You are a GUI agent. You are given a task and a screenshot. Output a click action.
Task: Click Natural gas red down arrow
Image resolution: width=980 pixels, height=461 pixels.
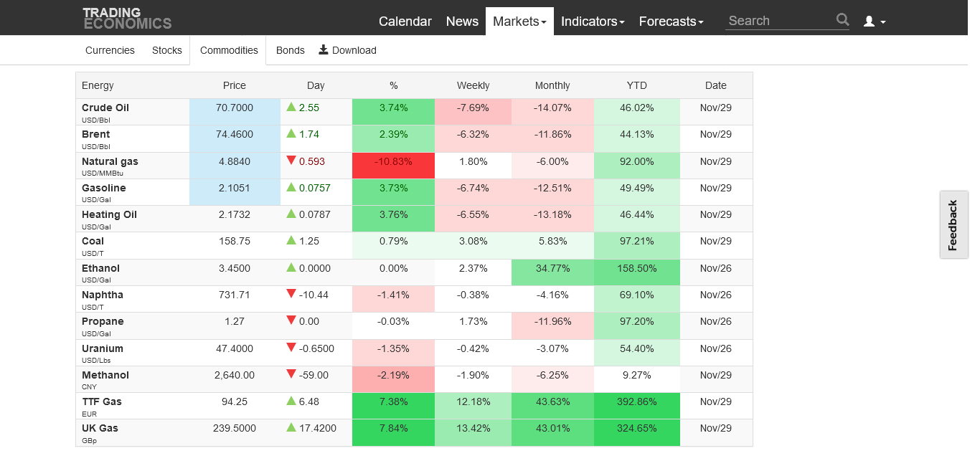291,161
